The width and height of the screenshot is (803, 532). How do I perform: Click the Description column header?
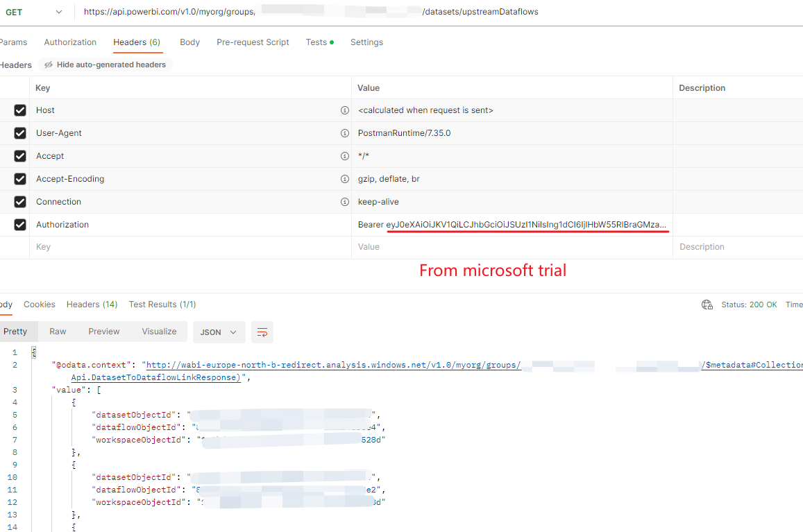(x=702, y=88)
